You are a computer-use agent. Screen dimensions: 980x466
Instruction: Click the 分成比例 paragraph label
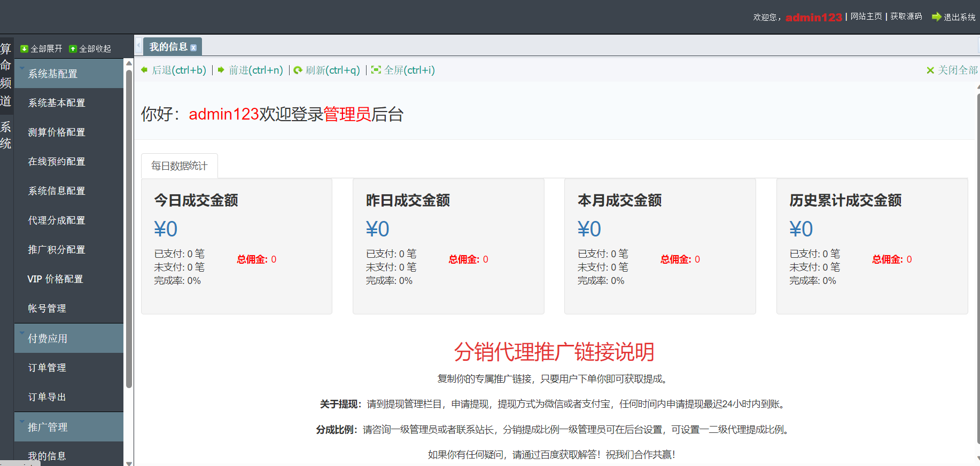337,430
